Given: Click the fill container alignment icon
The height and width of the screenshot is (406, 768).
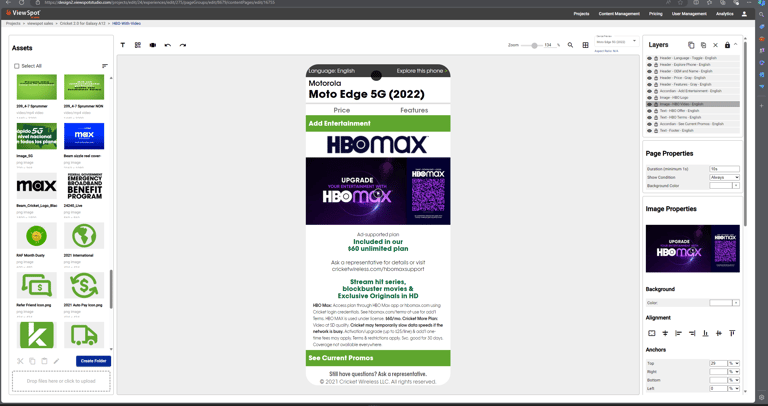Looking at the screenshot, I should 651,333.
